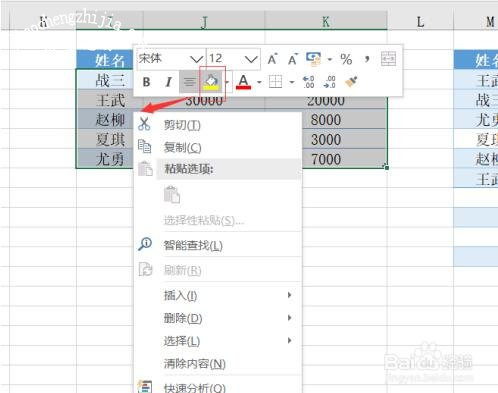Click the borders icon

click(275, 82)
